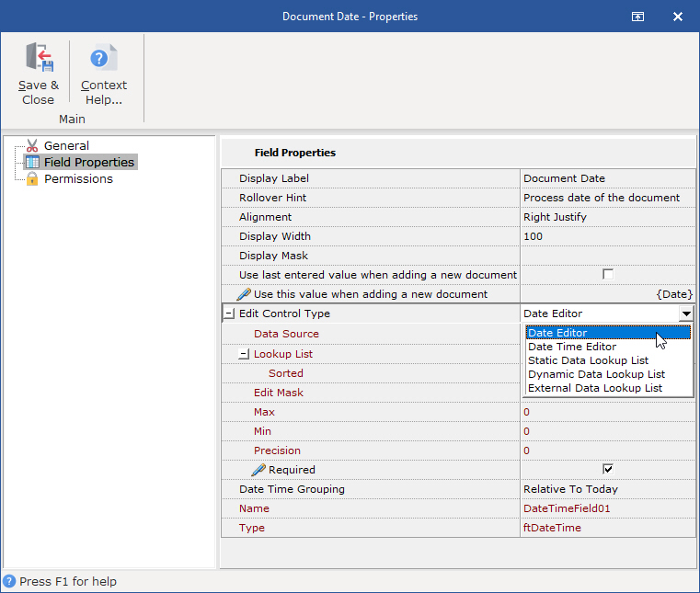The image size is (700, 593).
Task: Choose Date Editor from the list
Action: [608, 333]
